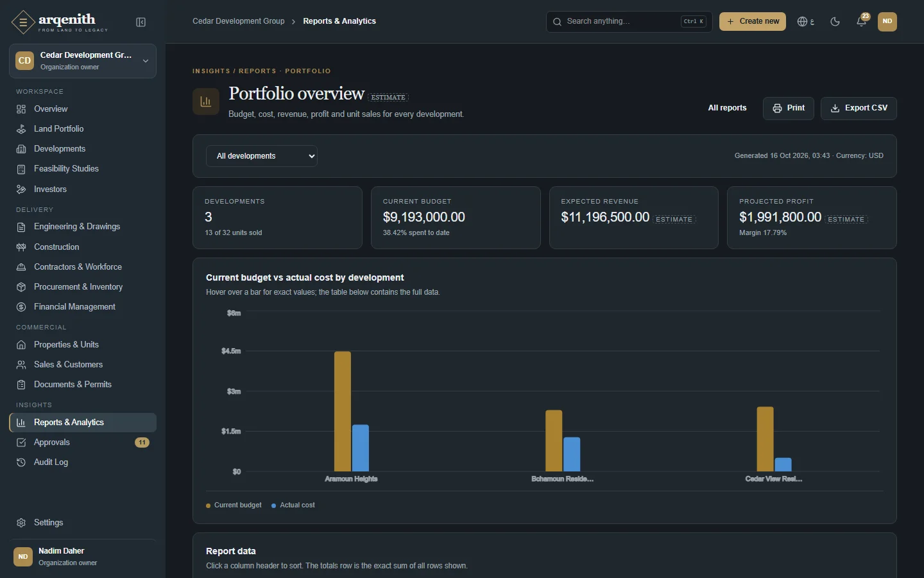Open Properties & Units page
The width and height of the screenshot is (924, 578).
coord(83,345)
